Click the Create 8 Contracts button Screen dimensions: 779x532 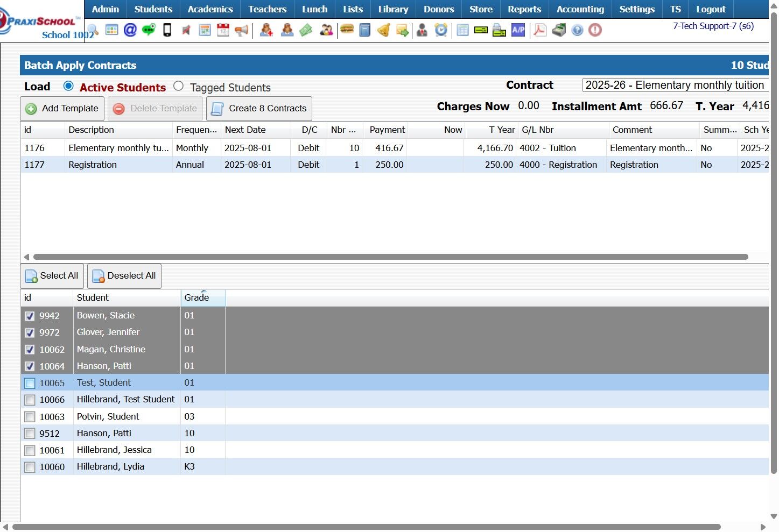click(259, 109)
